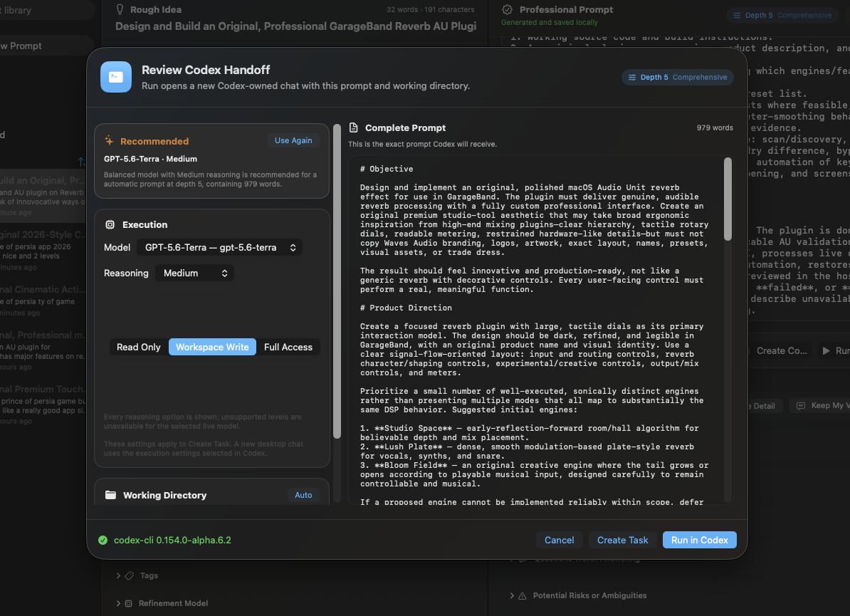Click the # Product Direction heading in prompt

click(x=406, y=308)
